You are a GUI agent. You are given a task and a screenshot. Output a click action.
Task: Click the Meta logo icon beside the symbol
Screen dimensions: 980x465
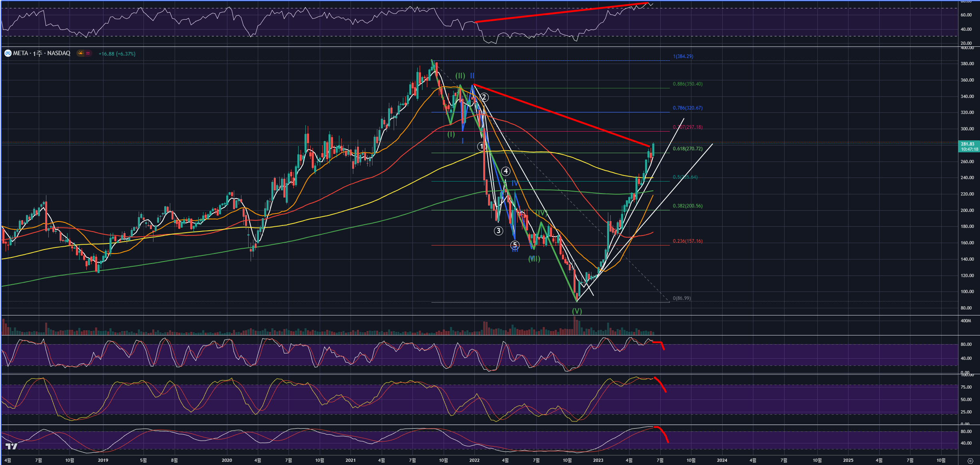pos(8,53)
